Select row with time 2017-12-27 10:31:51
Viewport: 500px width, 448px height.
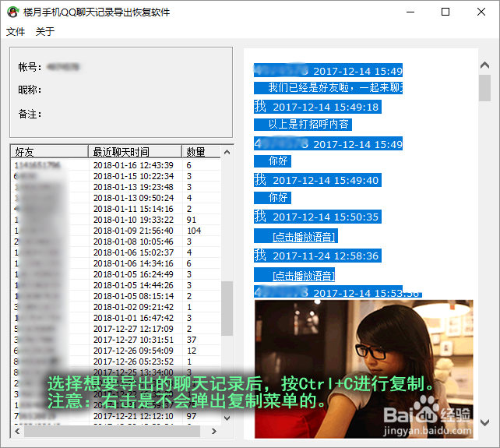[x=116, y=340]
